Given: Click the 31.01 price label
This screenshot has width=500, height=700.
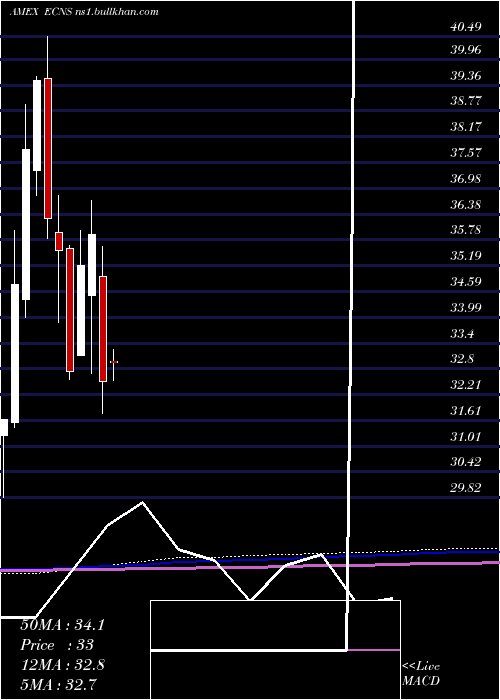Looking at the screenshot, I should (x=466, y=436).
